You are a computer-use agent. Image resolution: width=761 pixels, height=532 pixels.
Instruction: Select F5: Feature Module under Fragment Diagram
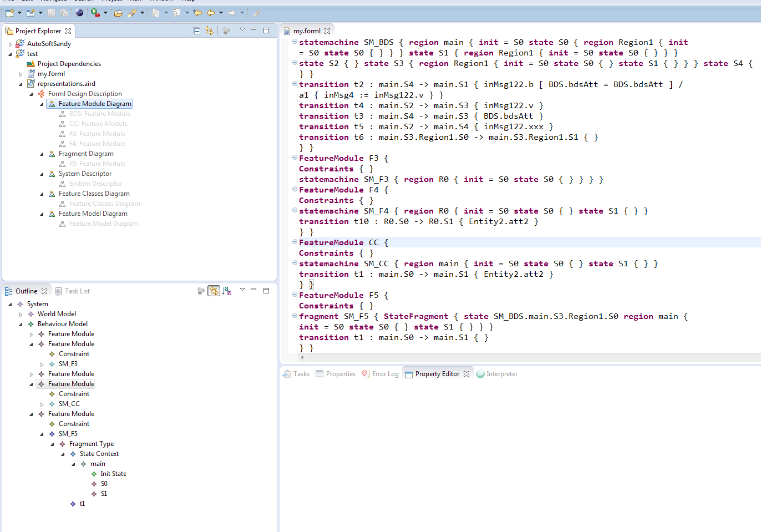(x=97, y=164)
